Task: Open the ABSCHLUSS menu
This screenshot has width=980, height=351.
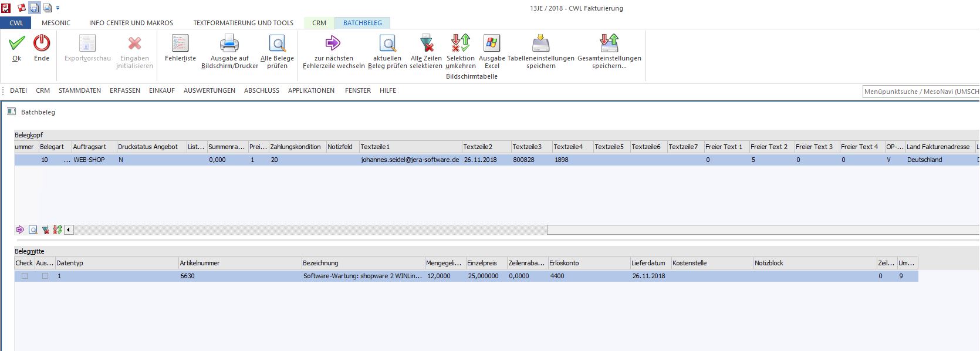Action: (x=262, y=90)
